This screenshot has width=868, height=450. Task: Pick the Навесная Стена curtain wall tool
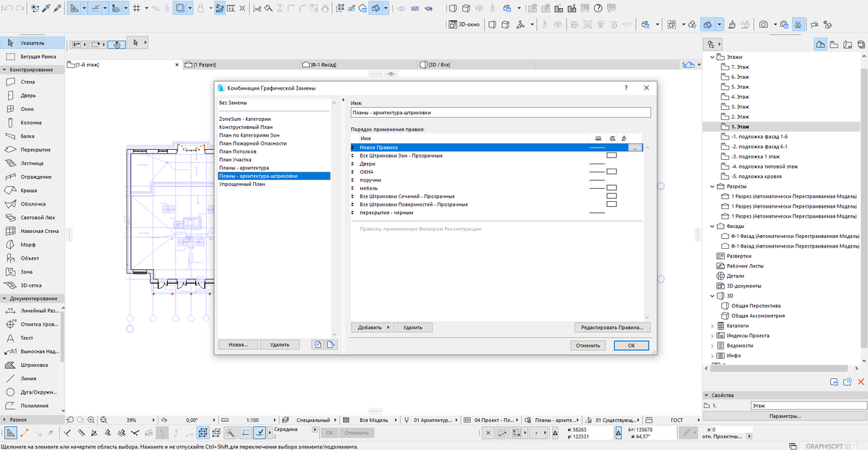pos(32,231)
